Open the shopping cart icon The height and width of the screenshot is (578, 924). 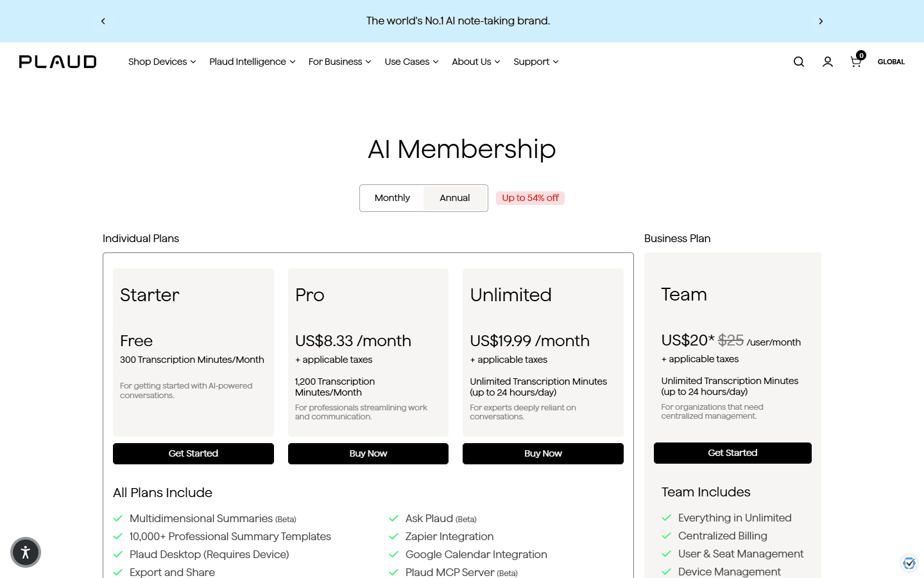click(856, 62)
